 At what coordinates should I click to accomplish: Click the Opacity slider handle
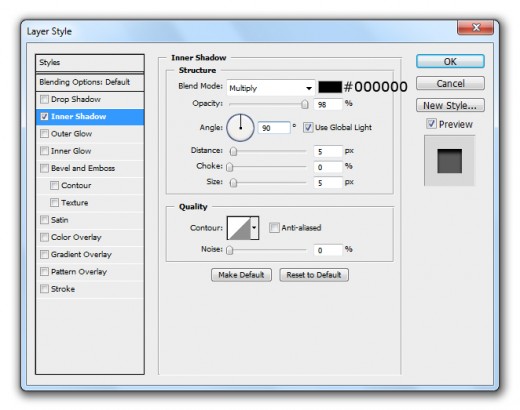coord(304,104)
